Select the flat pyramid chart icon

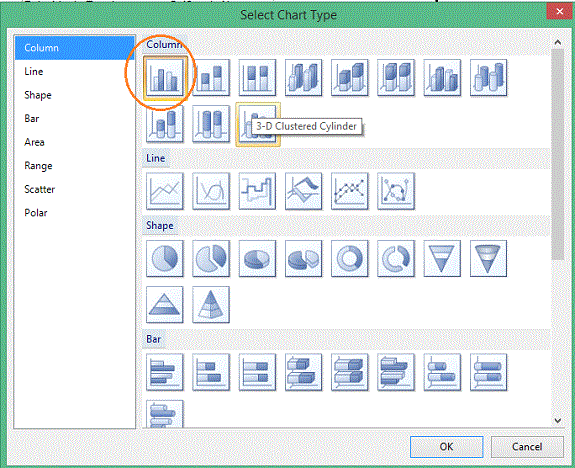(x=165, y=305)
